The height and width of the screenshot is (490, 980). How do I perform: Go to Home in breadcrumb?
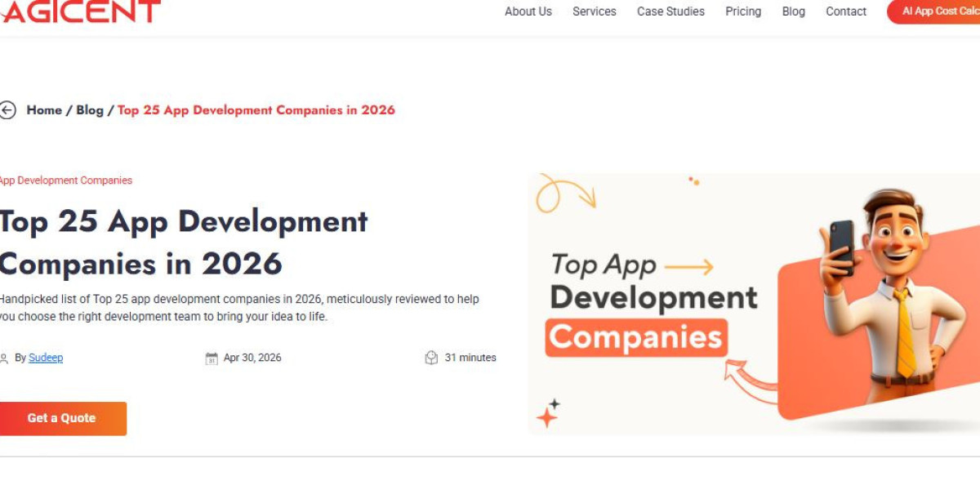coord(44,110)
